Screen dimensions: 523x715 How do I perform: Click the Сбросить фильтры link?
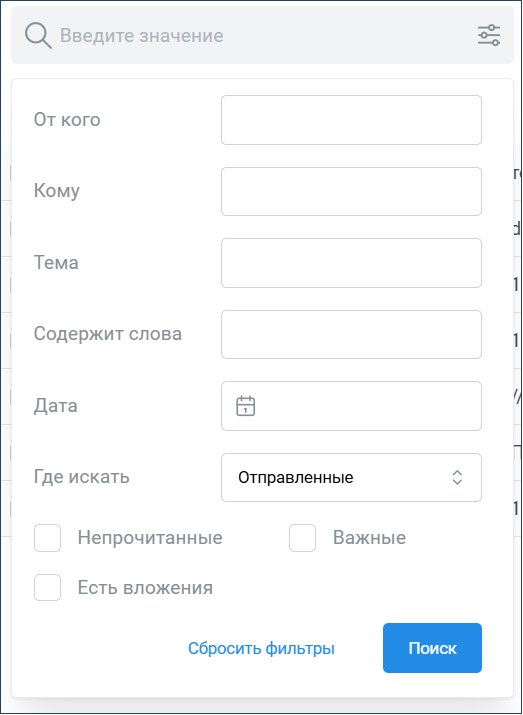(261, 648)
